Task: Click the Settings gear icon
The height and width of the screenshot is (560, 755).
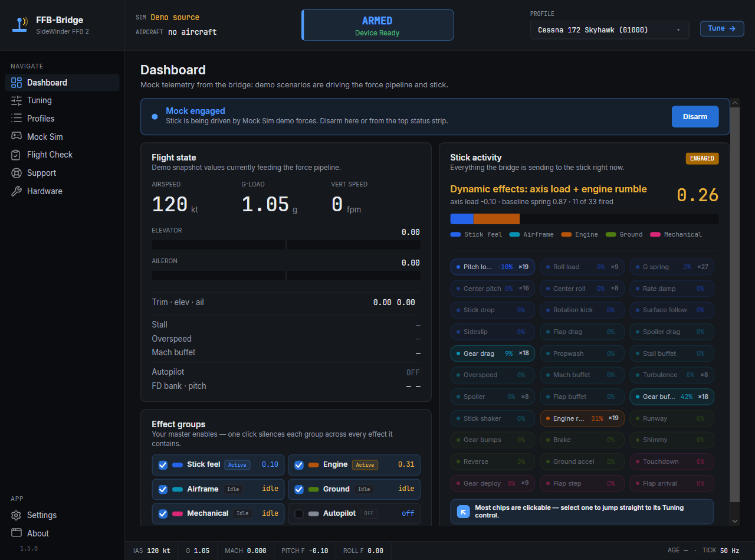Action: tap(17, 515)
